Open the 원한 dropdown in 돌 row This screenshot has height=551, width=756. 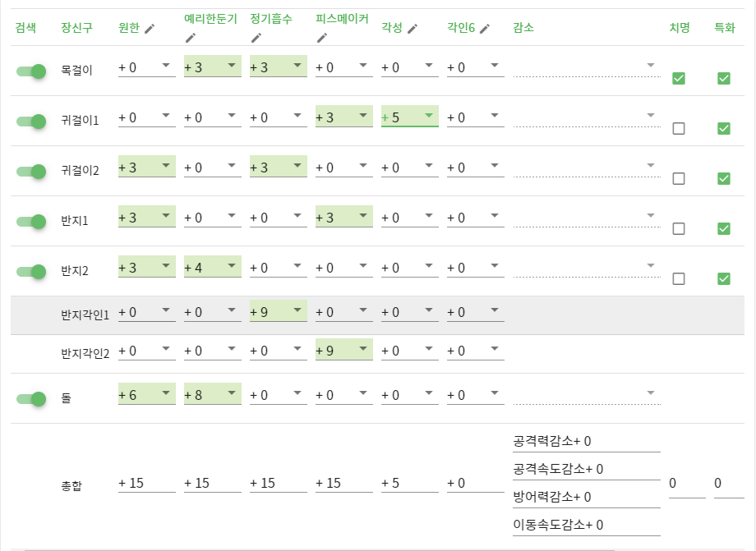(147, 395)
